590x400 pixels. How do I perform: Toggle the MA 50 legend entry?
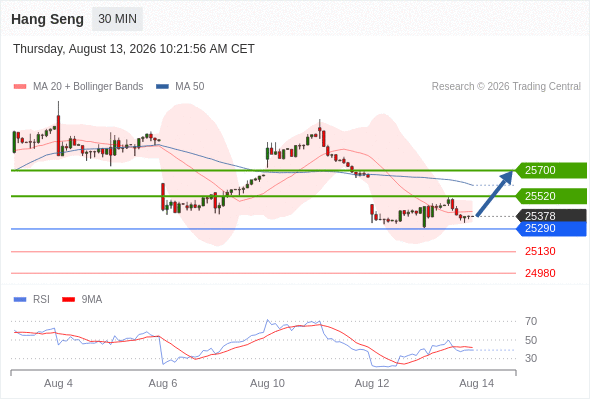click(x=180, y=87)
